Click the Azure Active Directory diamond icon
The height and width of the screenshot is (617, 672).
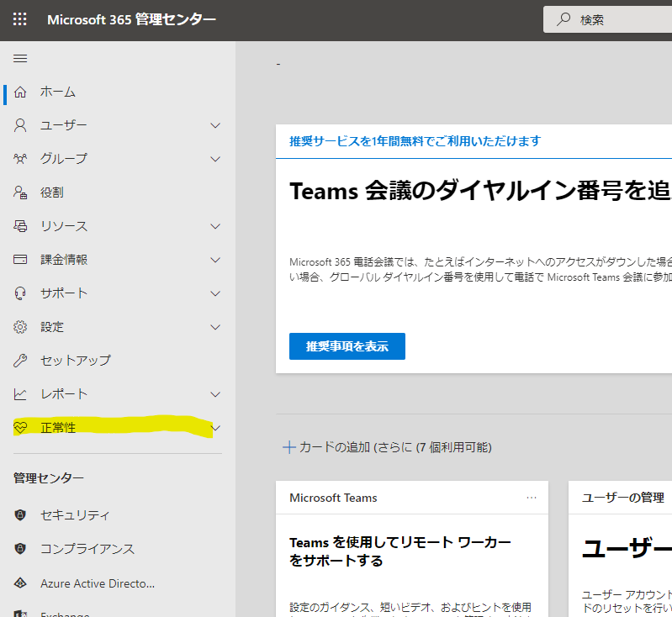click(x=20, y=583)
